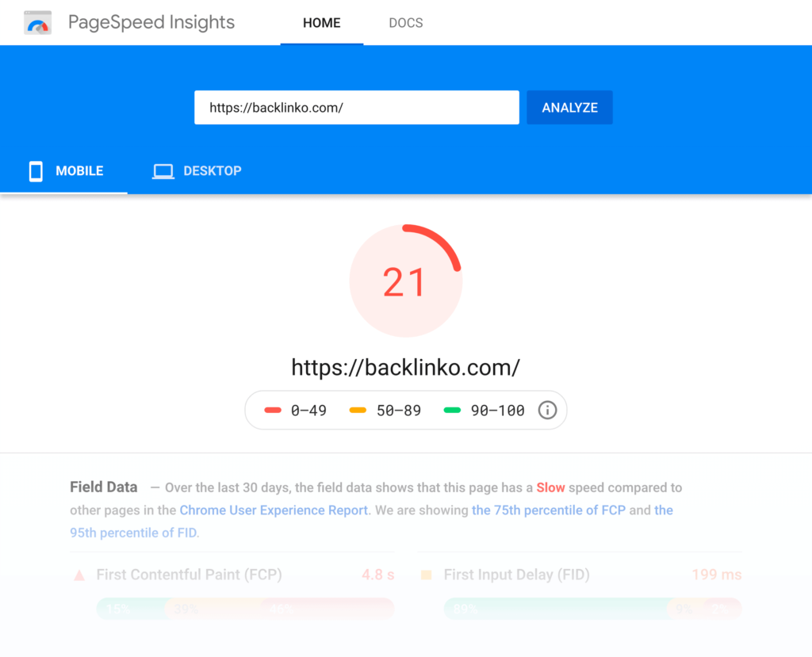Switch to the DOCS tab
This screenshot has width=812, height=657.
(405, 22)
